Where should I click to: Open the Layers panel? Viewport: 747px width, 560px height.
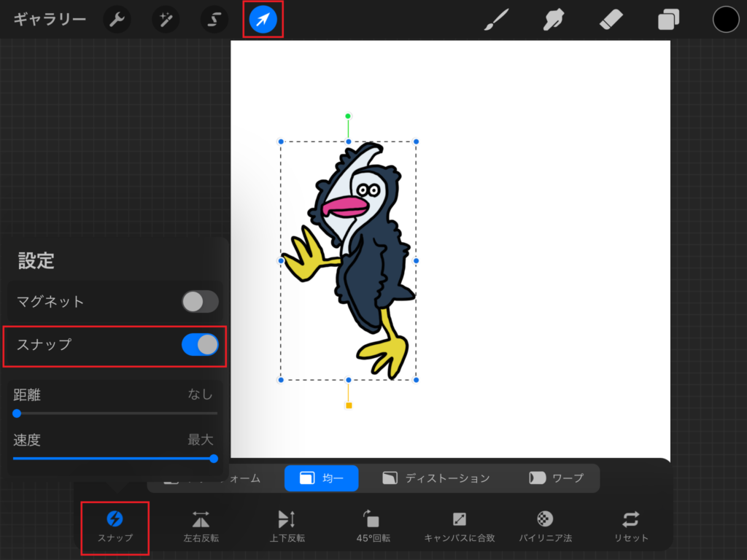click(668, 20)
